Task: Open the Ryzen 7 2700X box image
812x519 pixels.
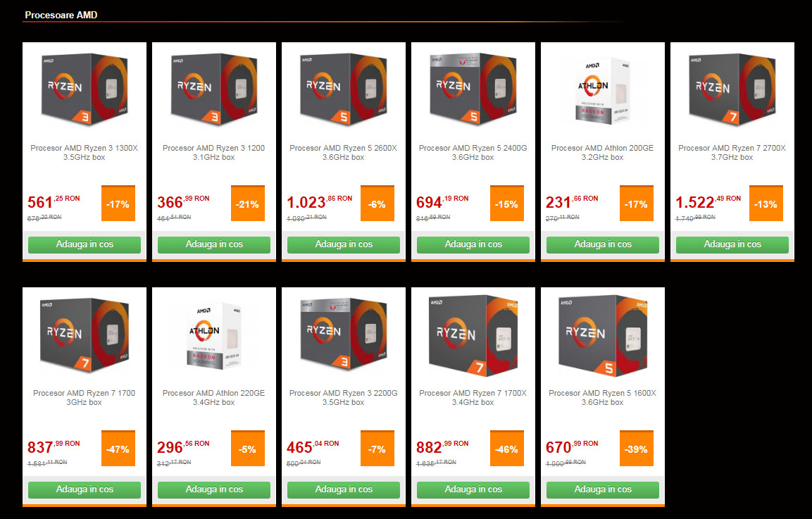Action: tap(732, 89)
